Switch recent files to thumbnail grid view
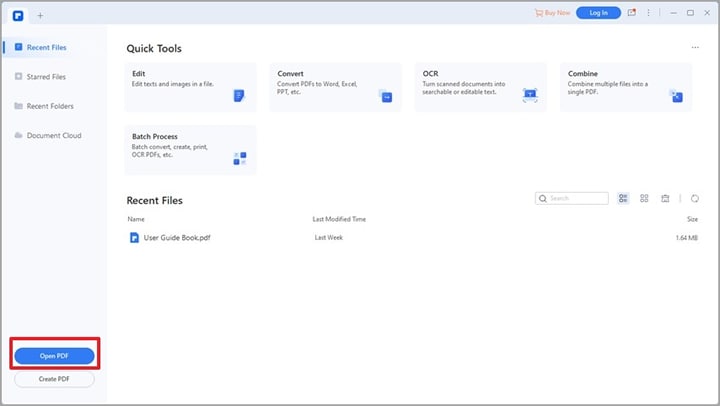720x406 pixels. click(x=644, y=199)
